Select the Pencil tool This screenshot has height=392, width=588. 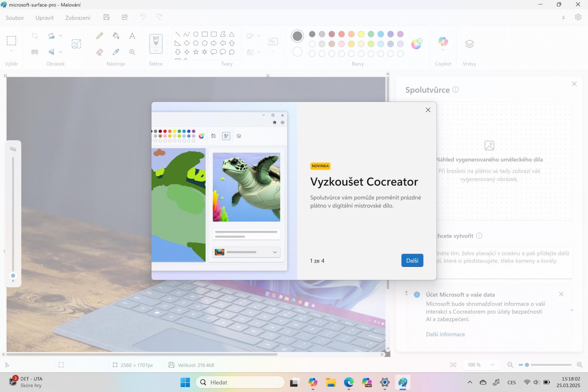(x=100, y=36)
